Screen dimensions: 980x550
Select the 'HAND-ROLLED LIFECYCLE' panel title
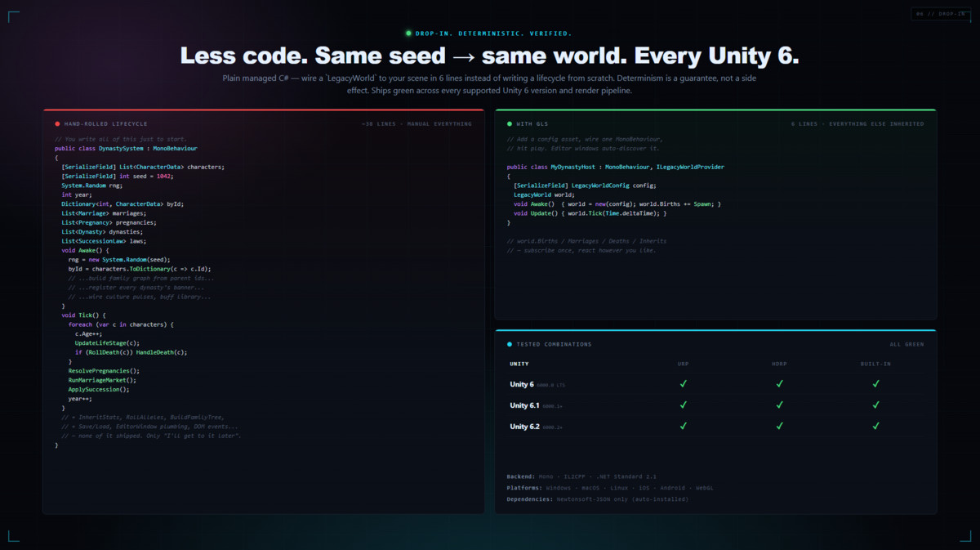[x=106, y=124]
